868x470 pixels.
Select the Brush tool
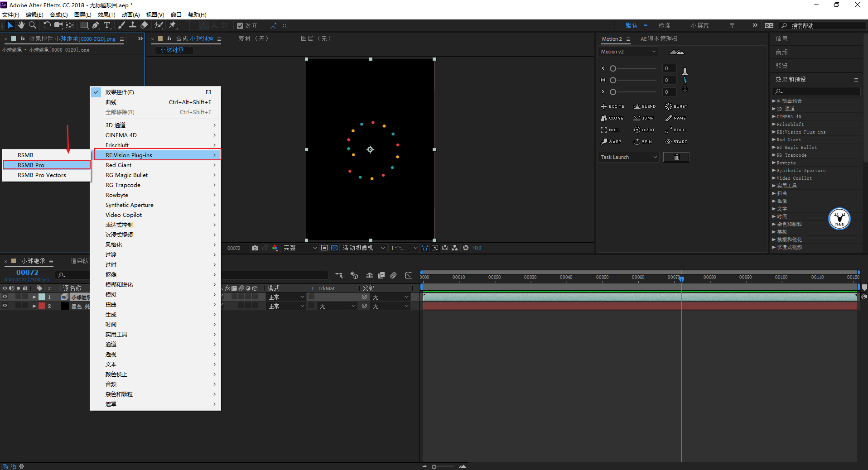(122, 25)
